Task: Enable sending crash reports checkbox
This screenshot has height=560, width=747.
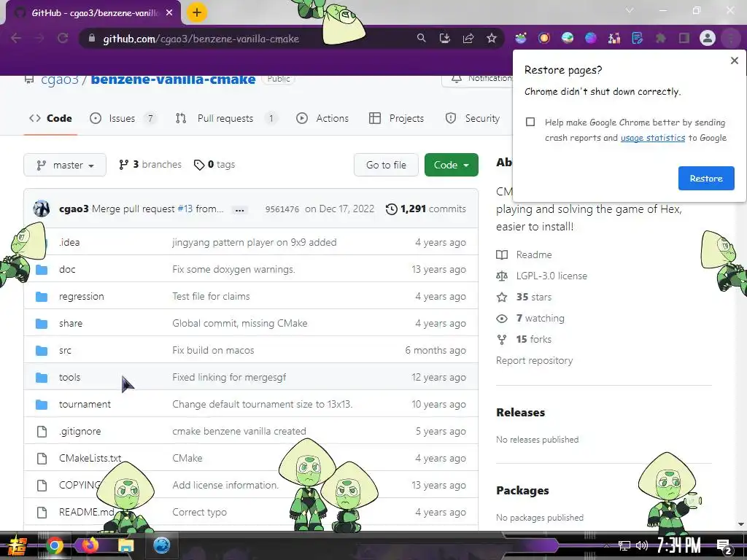Action: click(x=530, y=122)
